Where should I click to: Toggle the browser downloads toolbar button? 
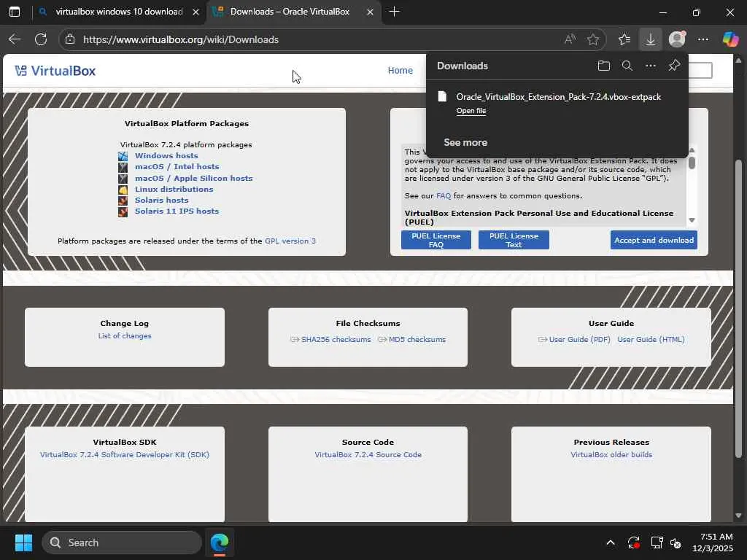[650, 39]
